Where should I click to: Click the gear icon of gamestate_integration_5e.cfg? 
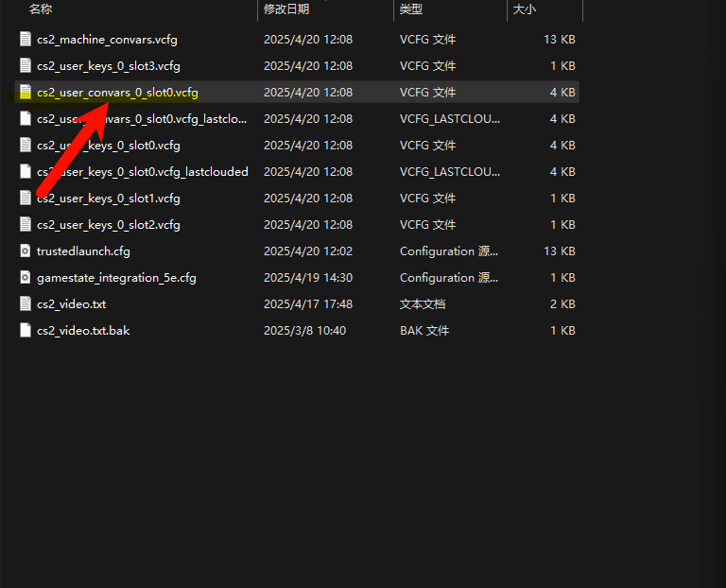click(x=26, y=277)
